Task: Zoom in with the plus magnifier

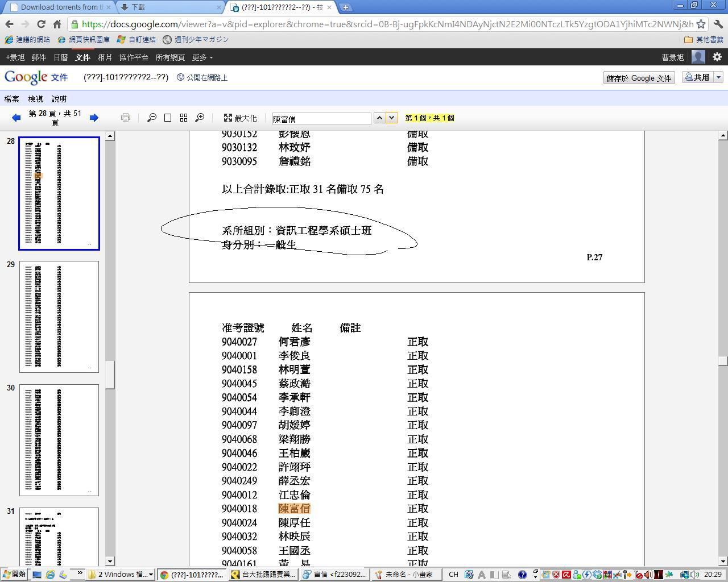Action: (x=200, y=118)
